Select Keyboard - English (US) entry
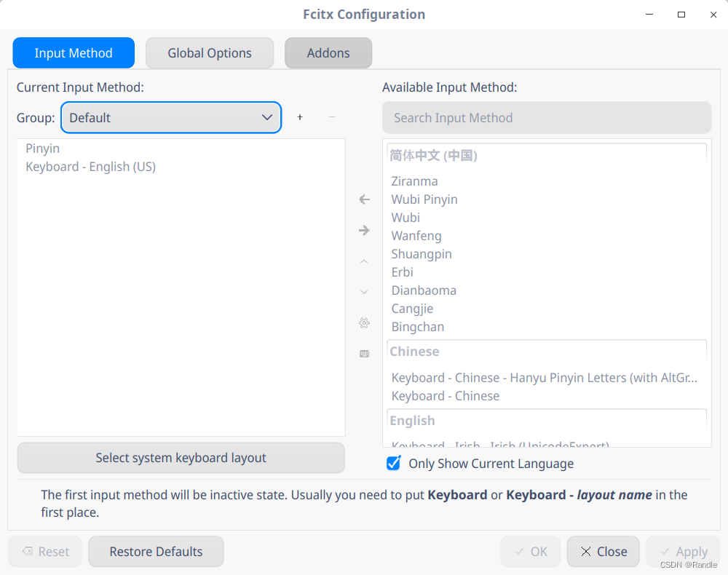Viewport: 728px width, 575px height. 181,167
